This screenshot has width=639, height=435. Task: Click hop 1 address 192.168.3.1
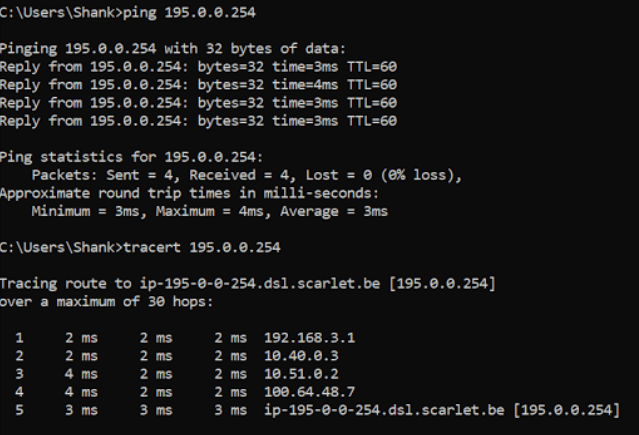[x=310, y=338]
